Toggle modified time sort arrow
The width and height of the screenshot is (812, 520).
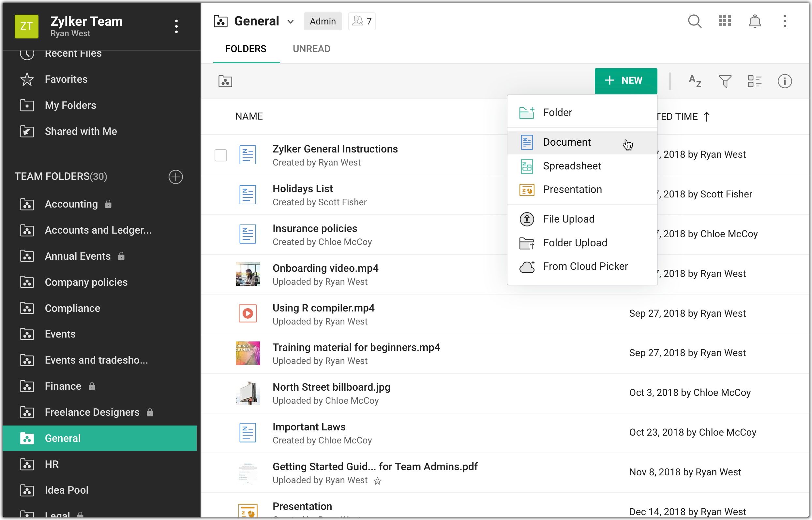pyautogui.click(x=706, y=117)
